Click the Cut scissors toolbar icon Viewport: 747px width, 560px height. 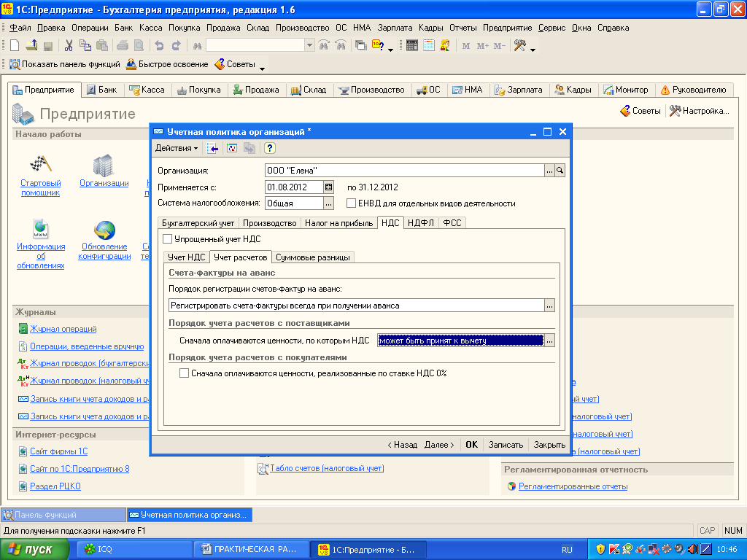point(69,45)
